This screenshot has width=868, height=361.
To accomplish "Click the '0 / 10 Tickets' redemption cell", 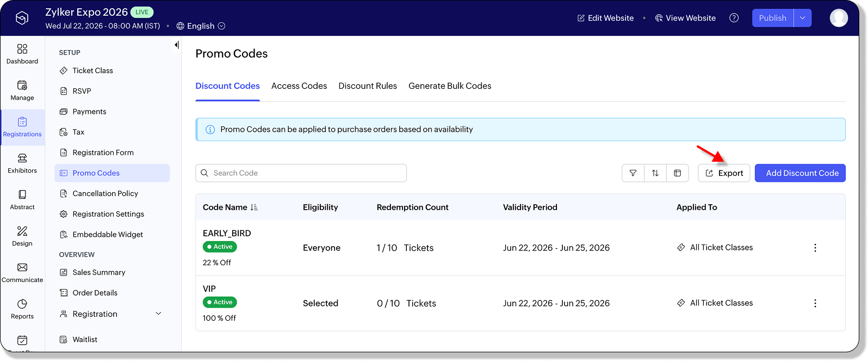I will 406,303.
